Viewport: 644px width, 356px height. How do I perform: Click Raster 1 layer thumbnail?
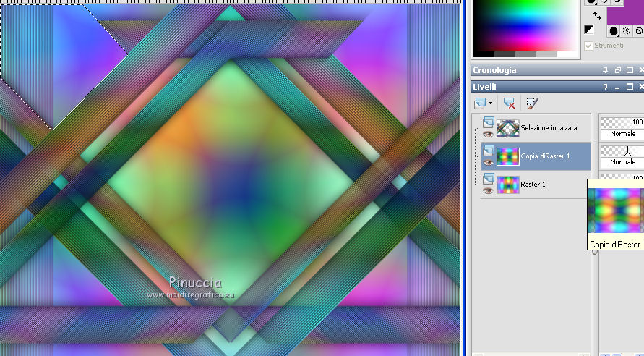(508, 185)
